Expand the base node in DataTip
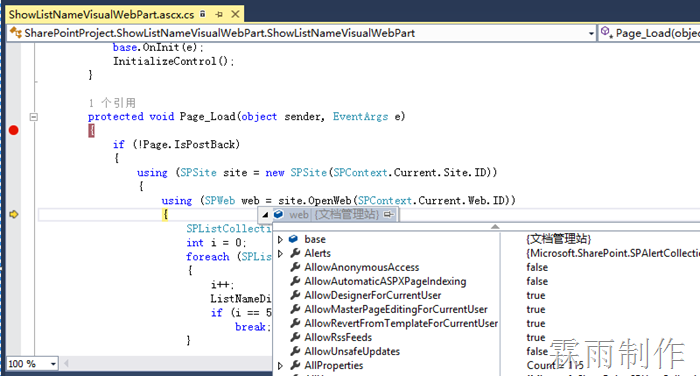Screen dimensions: 700x376 (280, 240)
